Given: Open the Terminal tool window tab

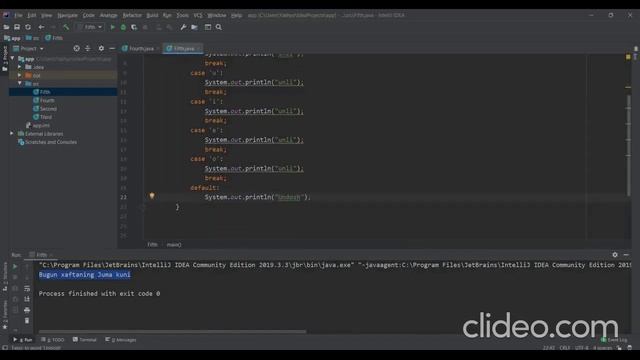Looking at the screenshot, I should [84, 340].
